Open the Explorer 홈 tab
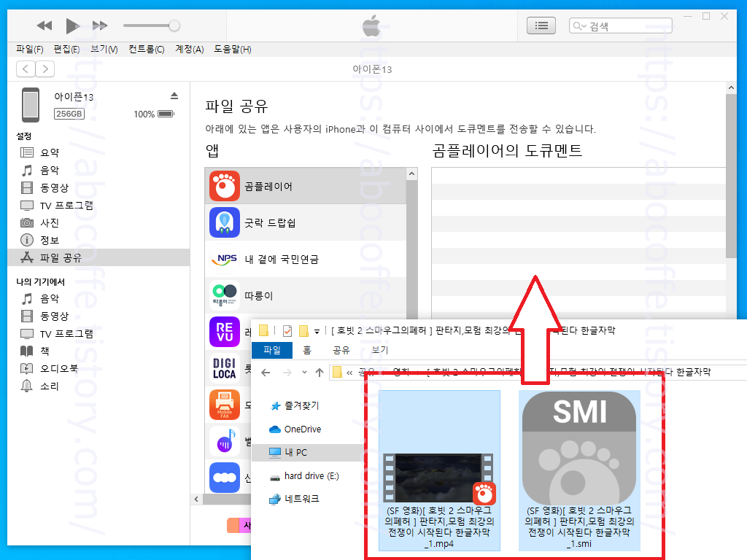Image resolution: width=747 pixels, height=560 pixels. (307, 350)
